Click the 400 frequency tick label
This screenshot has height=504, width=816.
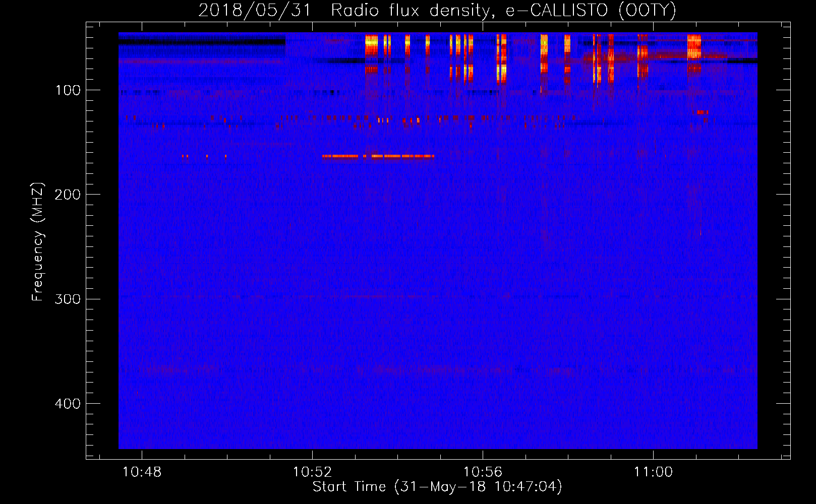68,404
